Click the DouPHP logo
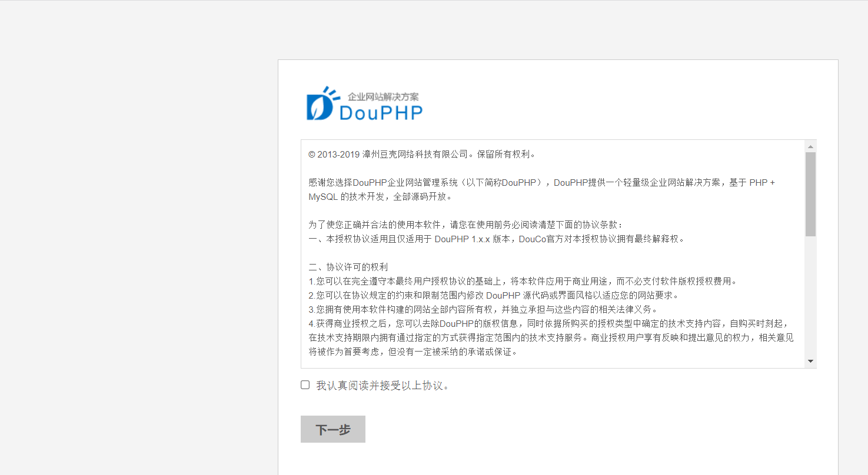Image resolution: width=868 pixels, height=475 pixels. tap(364, 104)
